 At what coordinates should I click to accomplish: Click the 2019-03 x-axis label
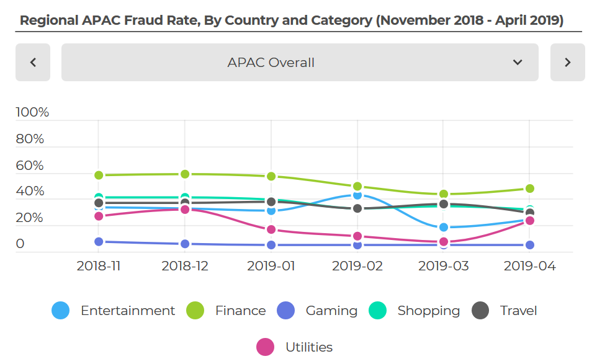click(443, 266)
